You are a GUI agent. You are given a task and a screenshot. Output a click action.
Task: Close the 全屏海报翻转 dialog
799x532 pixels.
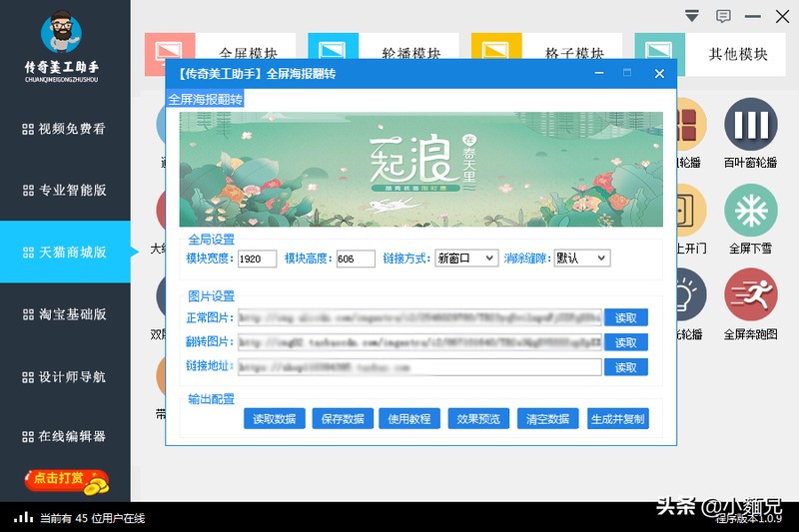point(659,73)
